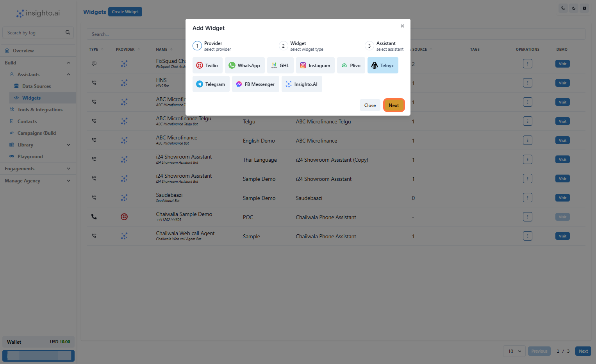Choose GHL as provider

280,65
